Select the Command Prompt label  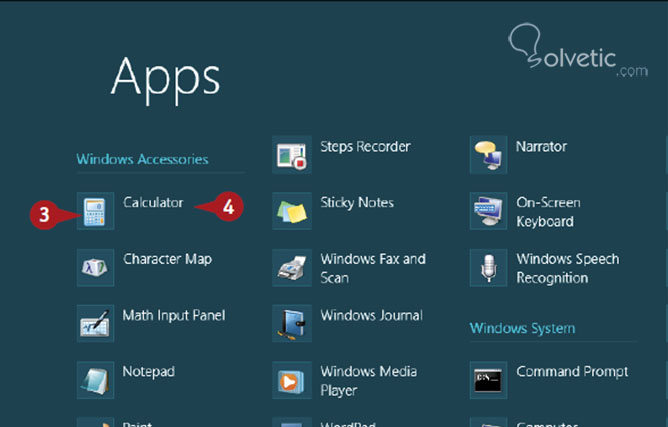(x=572, y=372)
